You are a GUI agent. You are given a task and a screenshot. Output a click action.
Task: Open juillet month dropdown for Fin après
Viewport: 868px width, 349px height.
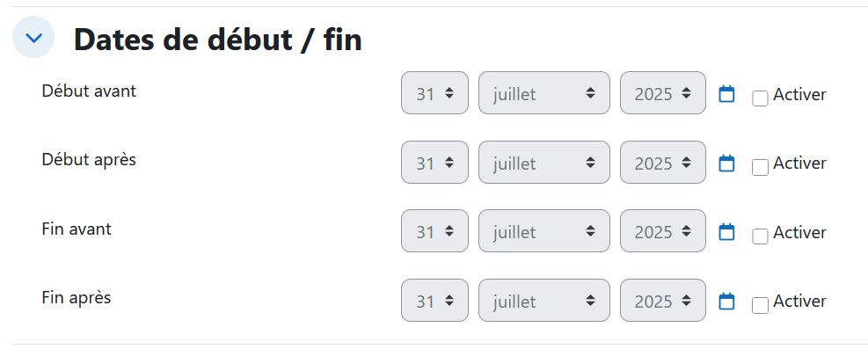point(544,301)
